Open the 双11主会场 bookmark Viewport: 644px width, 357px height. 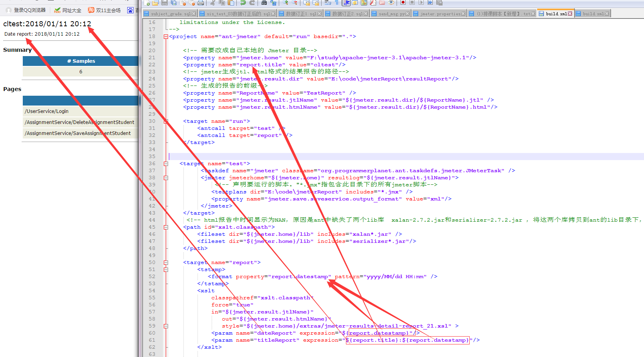click(104, 10)
